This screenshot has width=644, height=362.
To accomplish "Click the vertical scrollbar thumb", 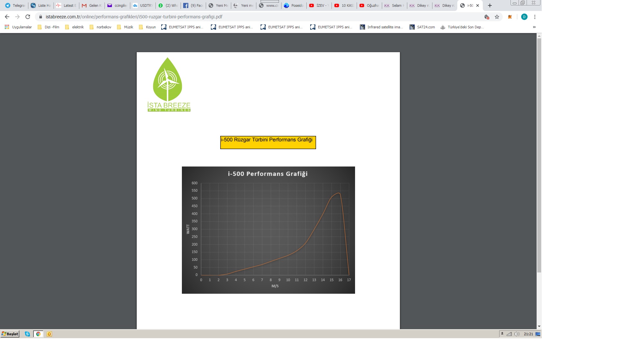I will point(539,155).
